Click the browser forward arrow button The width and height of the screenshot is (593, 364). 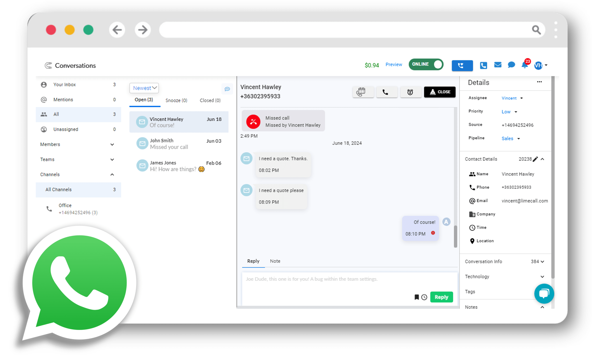click(143, 30)
